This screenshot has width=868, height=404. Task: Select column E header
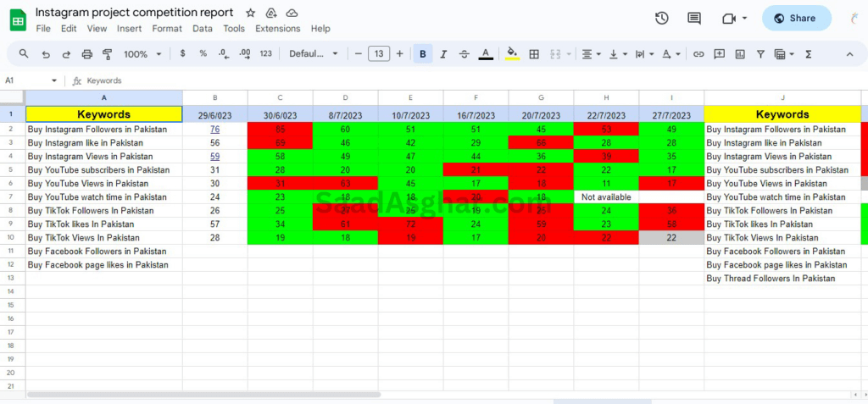point(411,97)
